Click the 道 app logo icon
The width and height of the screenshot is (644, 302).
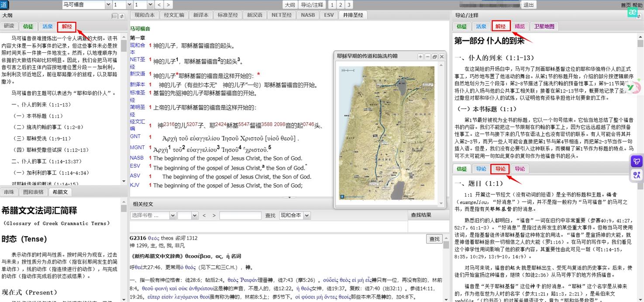[x=3, y=5]
